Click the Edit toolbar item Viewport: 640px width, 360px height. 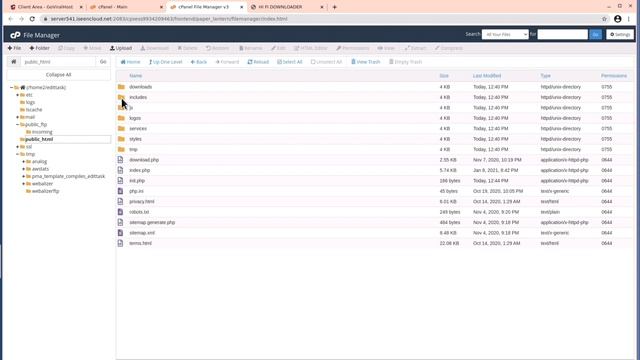[278, 48]
